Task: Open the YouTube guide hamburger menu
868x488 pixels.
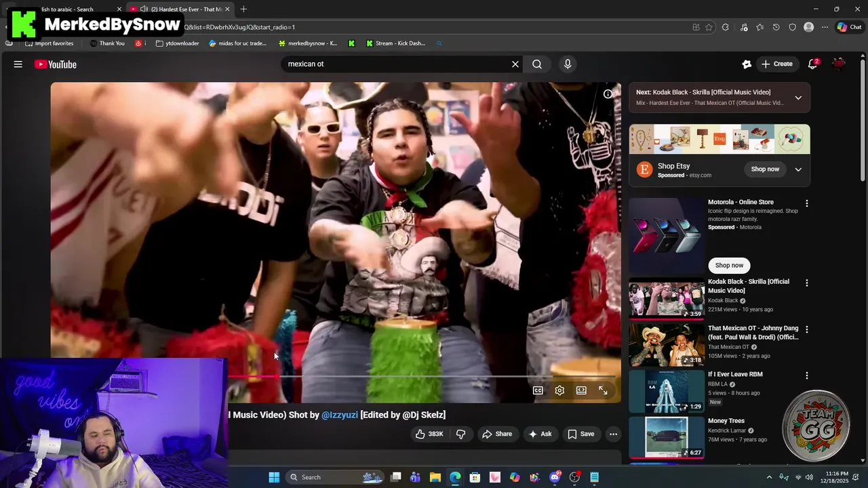Action: [18, 64]
